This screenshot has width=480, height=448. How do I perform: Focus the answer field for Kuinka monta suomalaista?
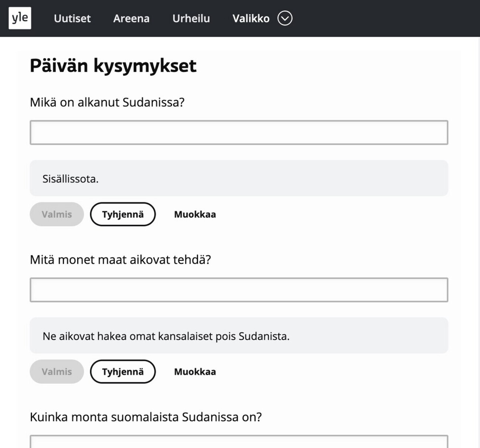point(239,442)
